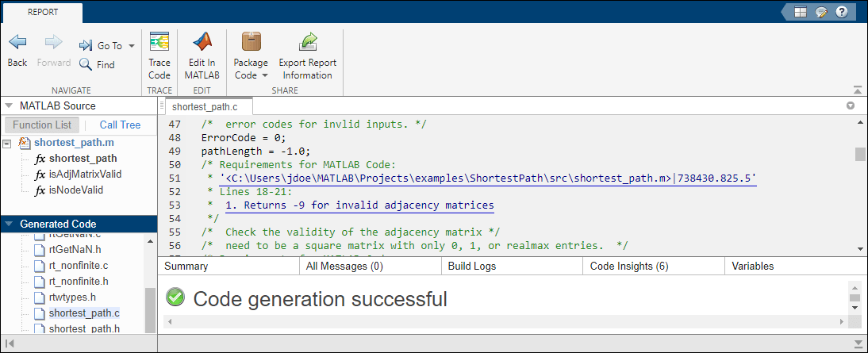Click the Back navigation arrow icon
868x353 pixels.
17,43
